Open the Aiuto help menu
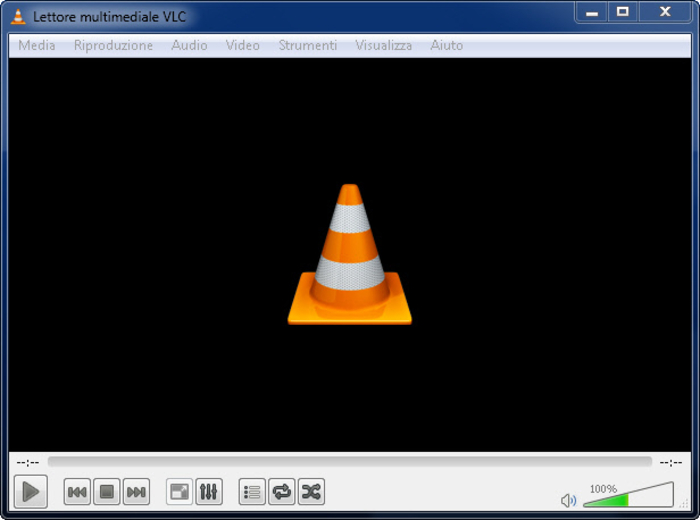The height and width of the screenshot is (520, 700). (446, 45)
